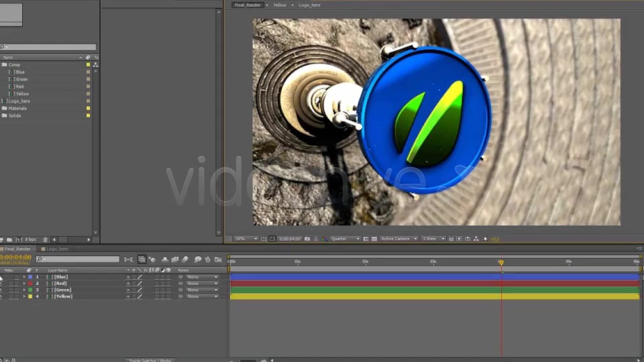Expand the Yellow layer properties

(24, 296)
